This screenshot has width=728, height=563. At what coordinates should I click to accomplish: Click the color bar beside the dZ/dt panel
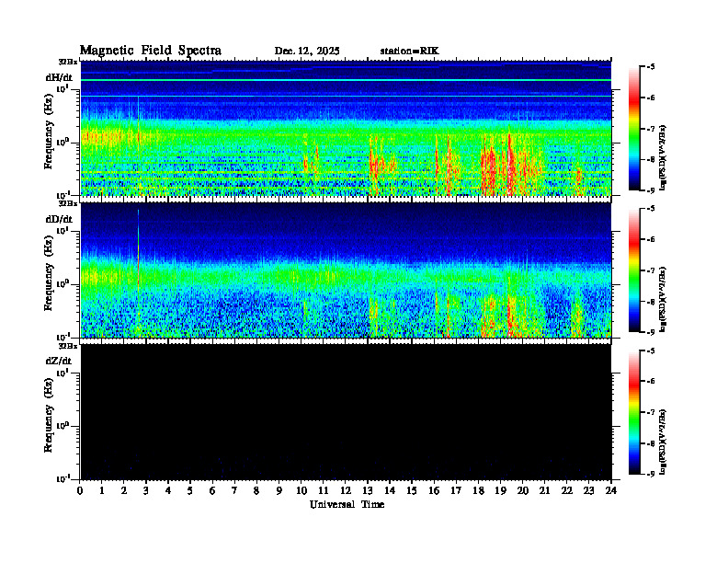pyautogui.click(x=634, y=412)
